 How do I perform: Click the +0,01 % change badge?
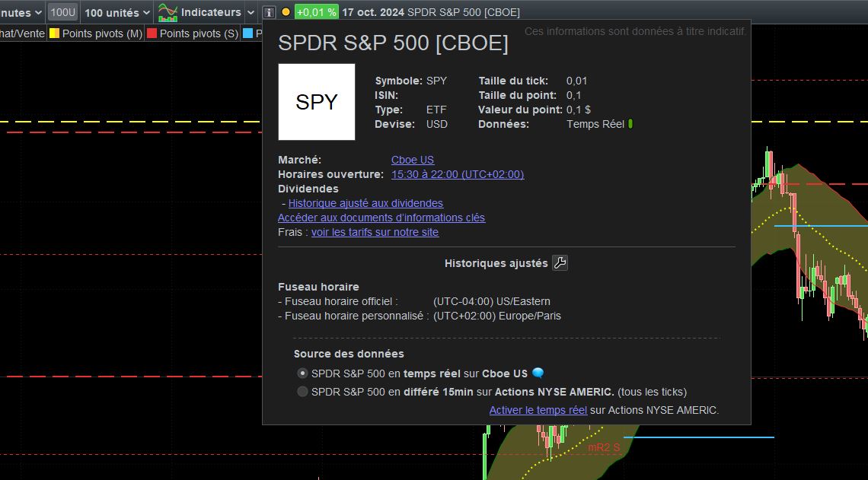click(316, 12)
